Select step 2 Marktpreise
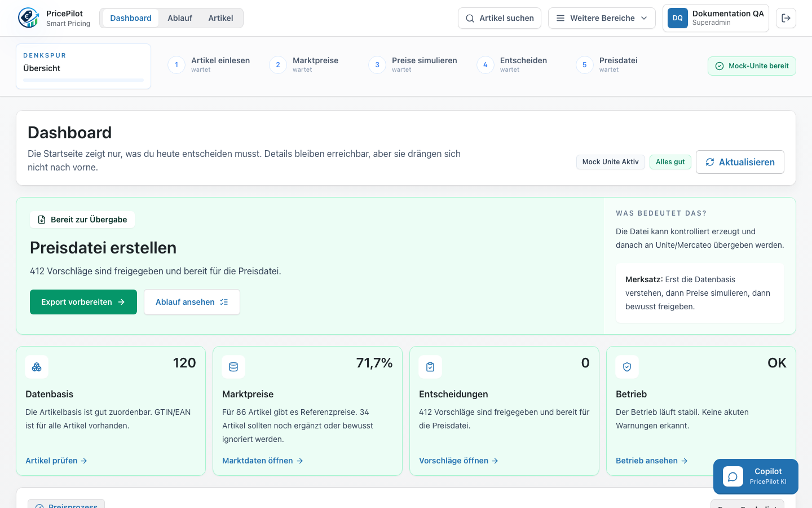812x508 pixels. [x=304, y=65]
